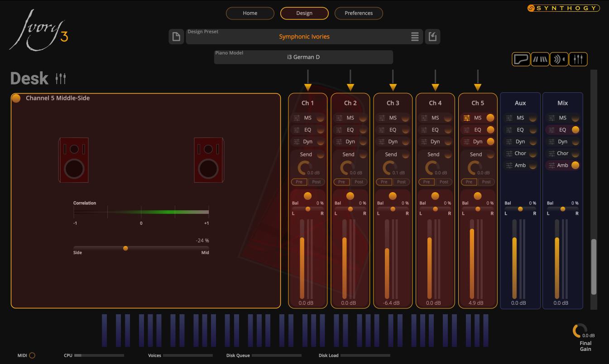Open the Mix Chor settings sliders icon
Viewport: 609px width, 364px height.
552,153
